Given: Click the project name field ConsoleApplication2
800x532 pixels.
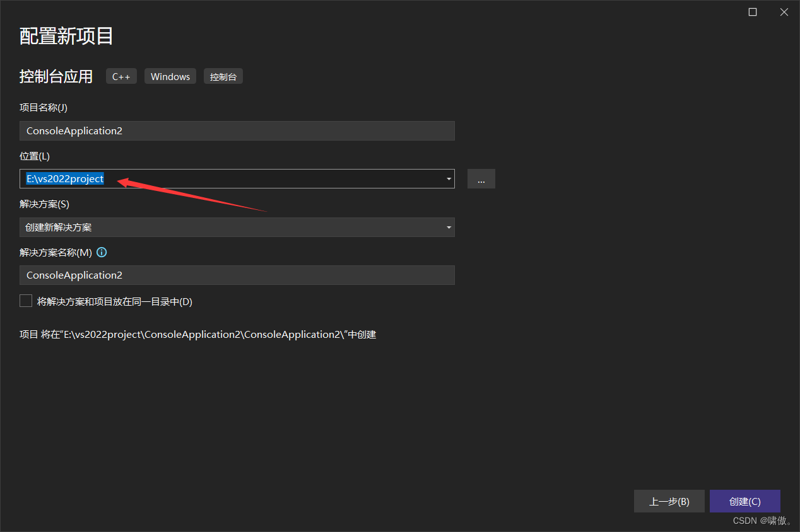Looking at the screenshot, I should [237, 130].
